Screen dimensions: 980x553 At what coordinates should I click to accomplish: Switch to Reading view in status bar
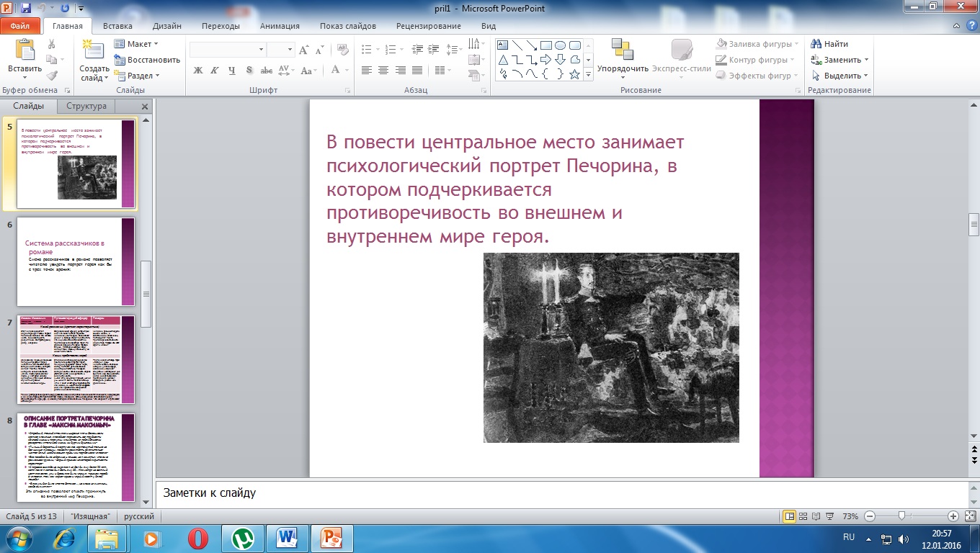pyautogui.click(x=816, y=516)
